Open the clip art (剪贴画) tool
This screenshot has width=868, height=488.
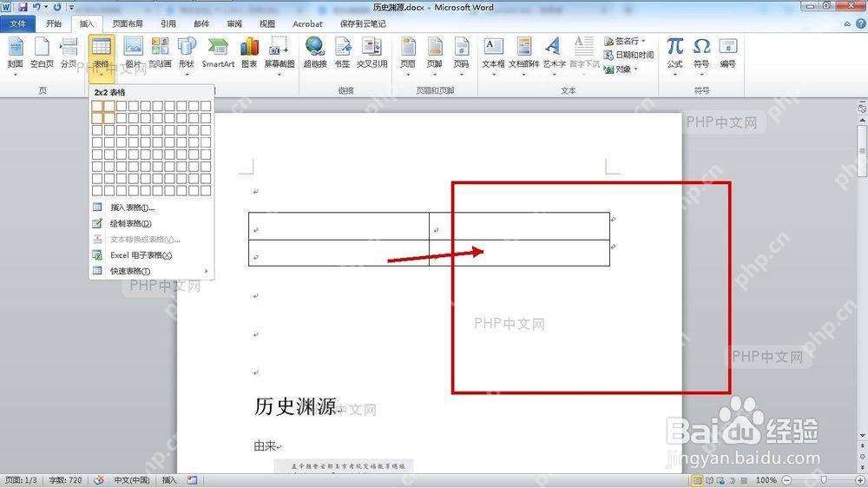tap(160, 55)
